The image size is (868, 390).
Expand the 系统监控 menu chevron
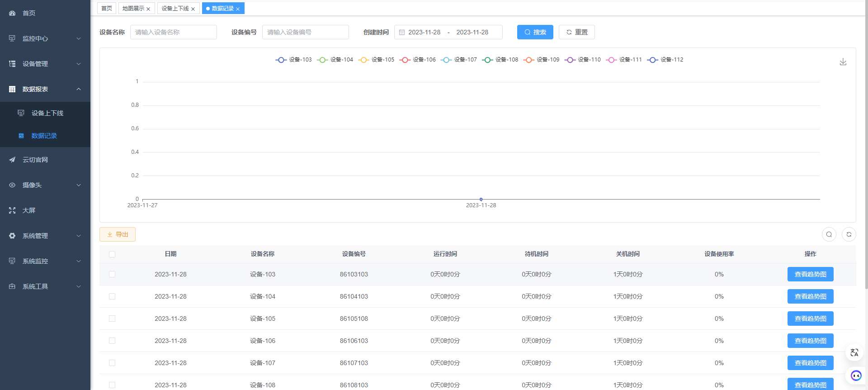pyautogui.click(x=79, y=261)
